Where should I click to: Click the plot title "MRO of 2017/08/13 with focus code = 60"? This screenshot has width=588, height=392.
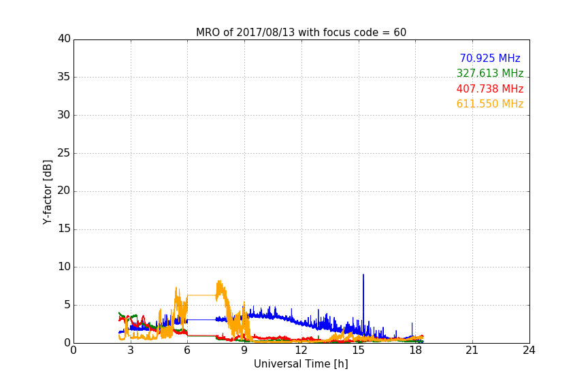[x=301, y=33]
